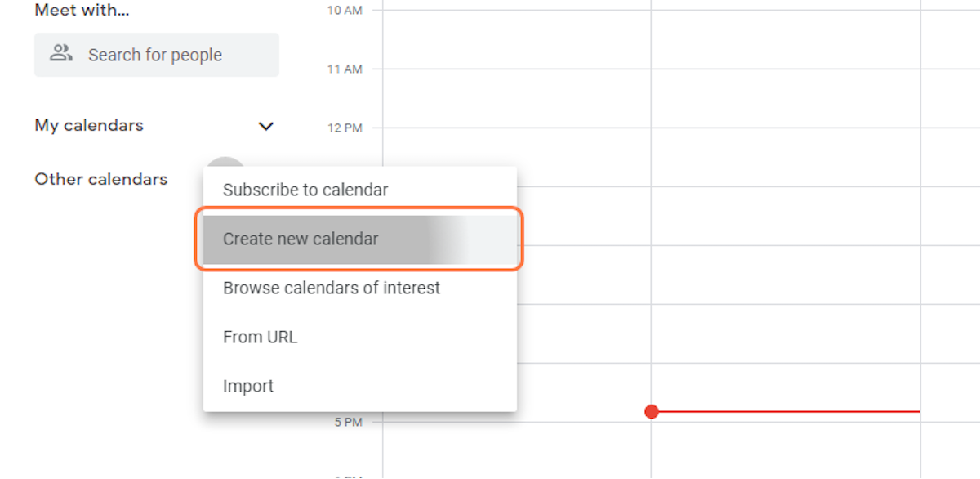Image resolution: width=980 pixels, height=479 pixels.
Task: Open Browse calendars of interest
Action: [332, 288]
